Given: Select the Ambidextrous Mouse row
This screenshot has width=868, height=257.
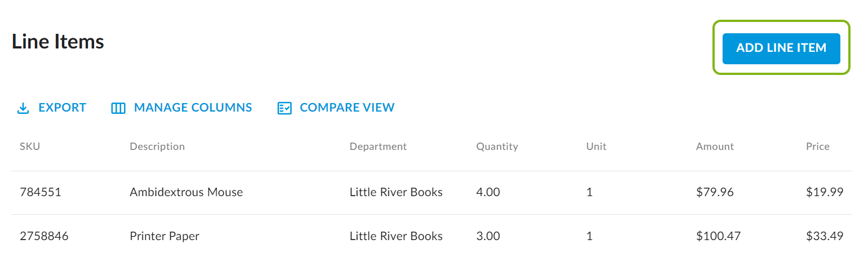Looking at the screenshot, I should [x=432, y=193].
